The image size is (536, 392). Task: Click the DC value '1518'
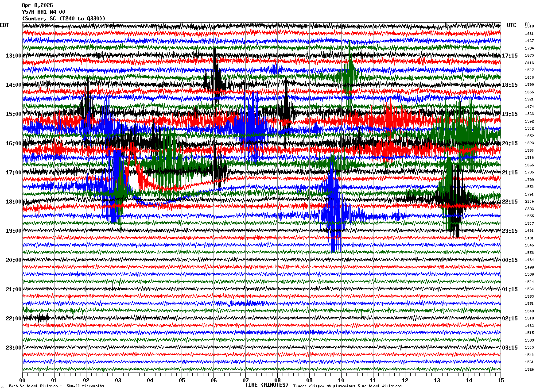(x=529, y=319)
